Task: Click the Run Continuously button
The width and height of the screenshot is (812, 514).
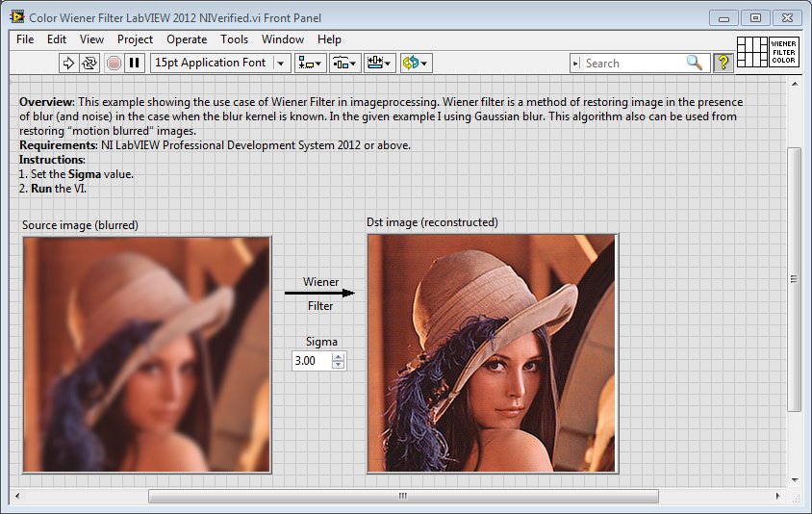Action: tap(89, 64)
